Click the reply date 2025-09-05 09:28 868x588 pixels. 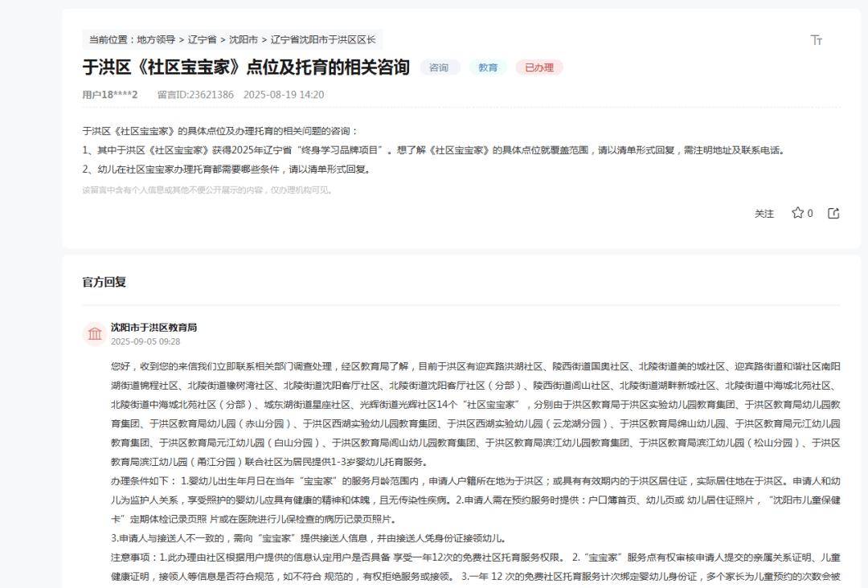pyautogui.click(x=145, y=341)
